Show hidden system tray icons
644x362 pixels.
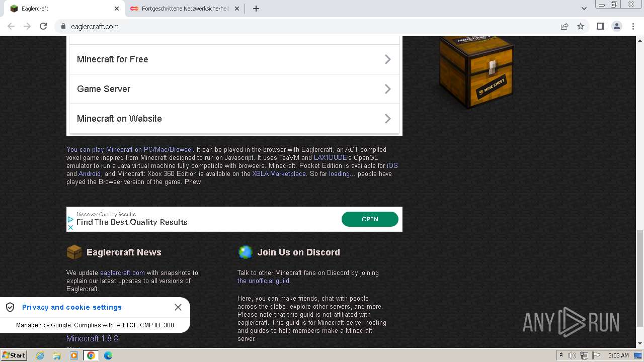tap(561, 355)
